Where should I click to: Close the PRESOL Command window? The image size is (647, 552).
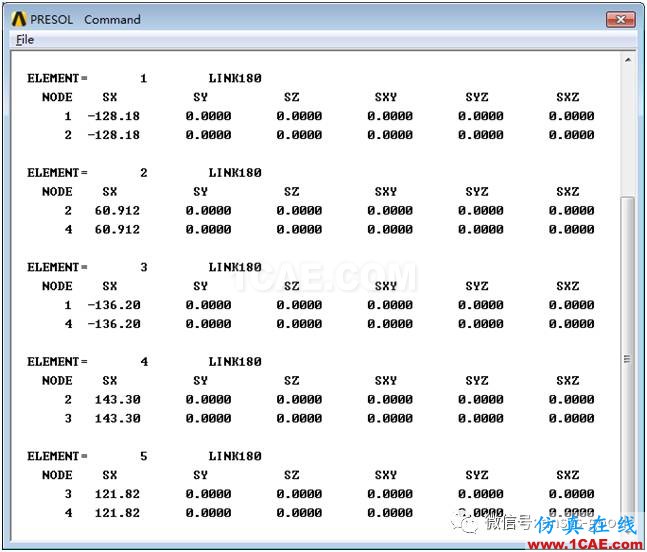620,19
